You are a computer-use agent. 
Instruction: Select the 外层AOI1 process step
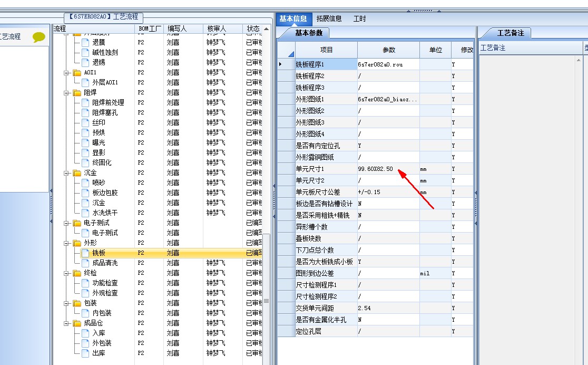click(105, 82)
